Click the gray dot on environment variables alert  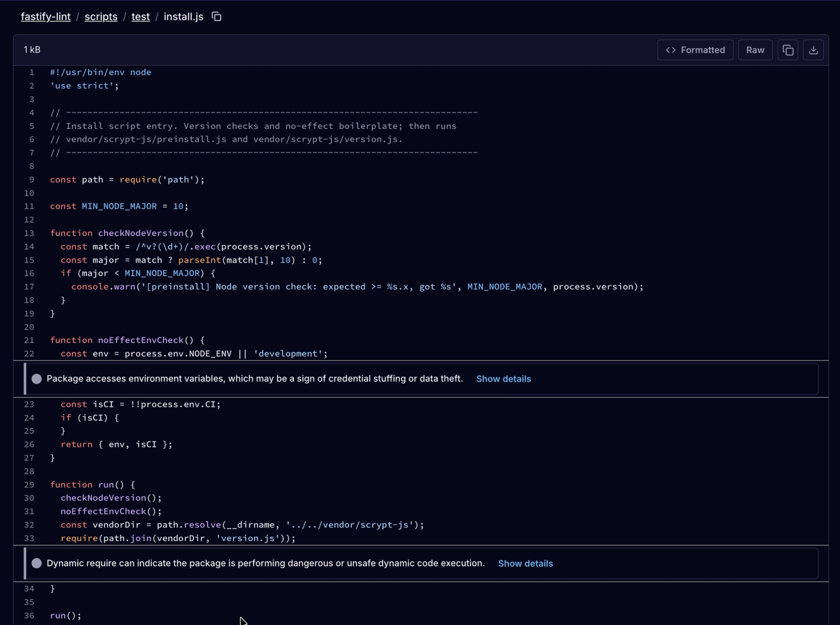(37, 379)
